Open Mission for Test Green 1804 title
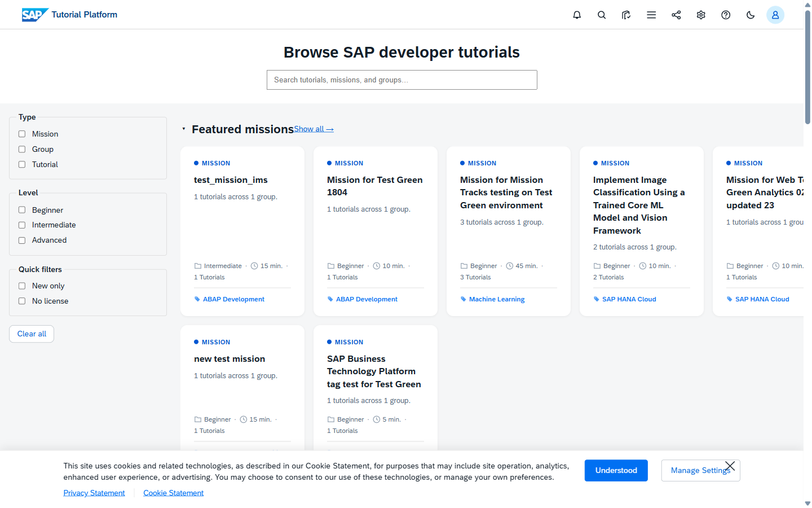 click(375, 186)
